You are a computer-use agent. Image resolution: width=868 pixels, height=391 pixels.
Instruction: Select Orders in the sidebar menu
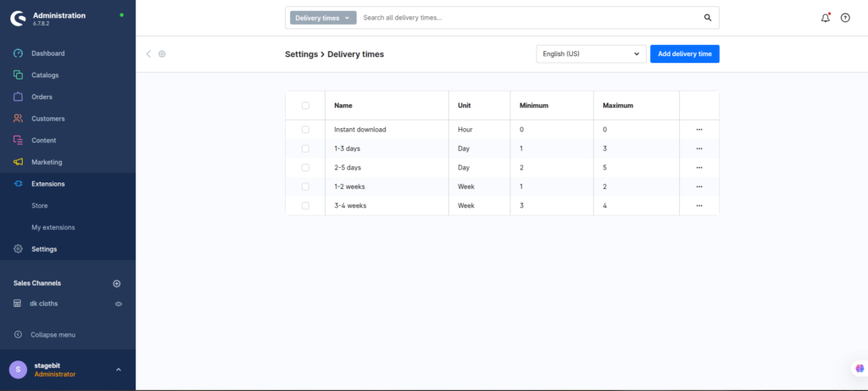[42, 97]
